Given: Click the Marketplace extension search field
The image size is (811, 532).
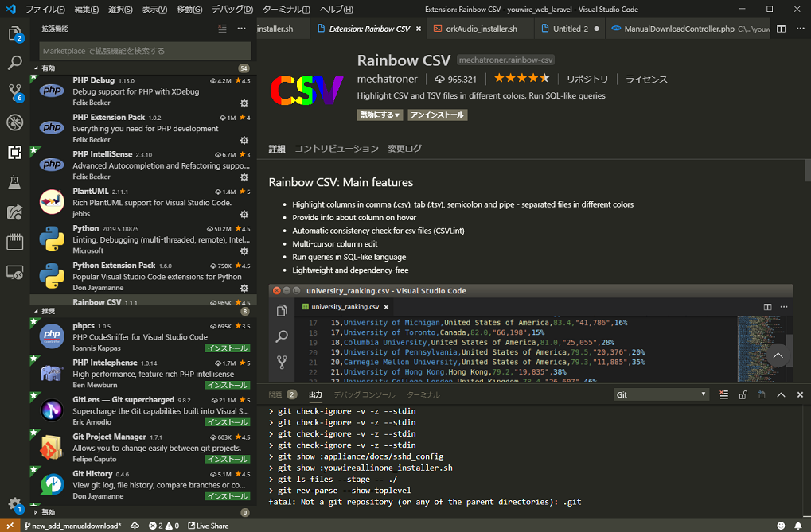Looking at the screenshot, I should 146,51.
